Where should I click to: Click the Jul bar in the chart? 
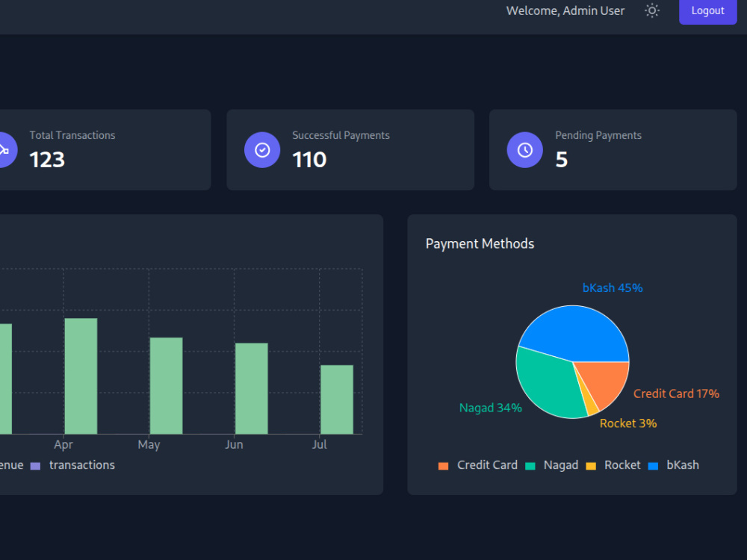coord(337,399)
